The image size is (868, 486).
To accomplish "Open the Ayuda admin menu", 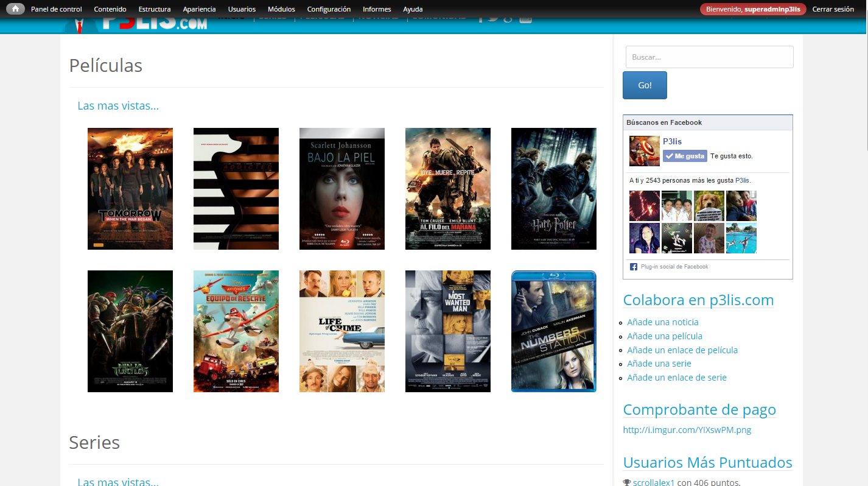I will 413,9.
